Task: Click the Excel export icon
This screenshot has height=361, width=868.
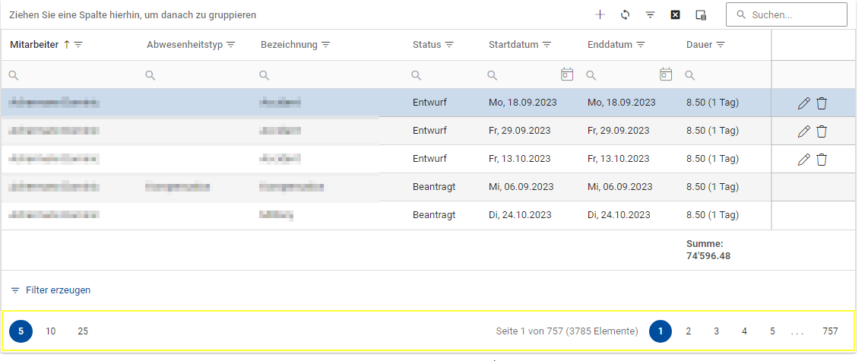Action: pos(675,14)
